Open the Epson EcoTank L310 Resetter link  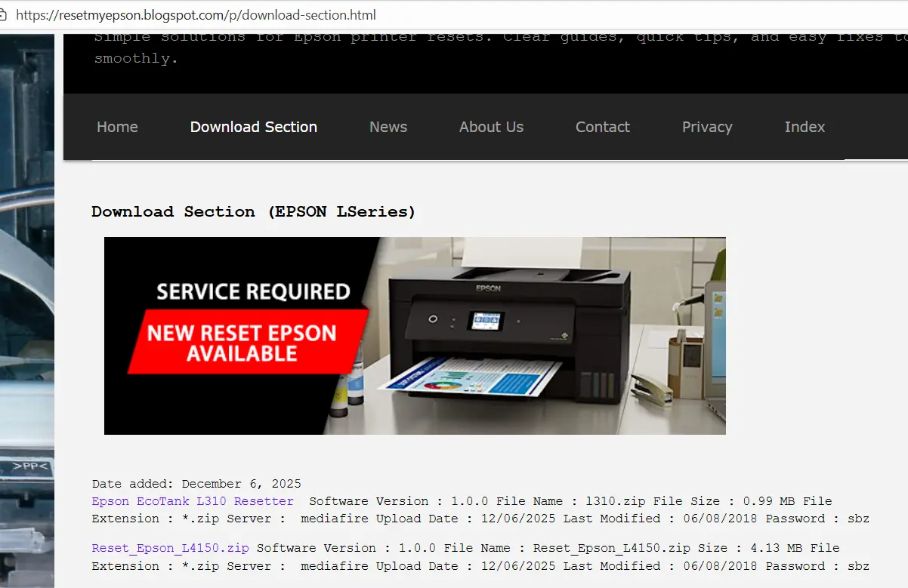pos(193,501)
